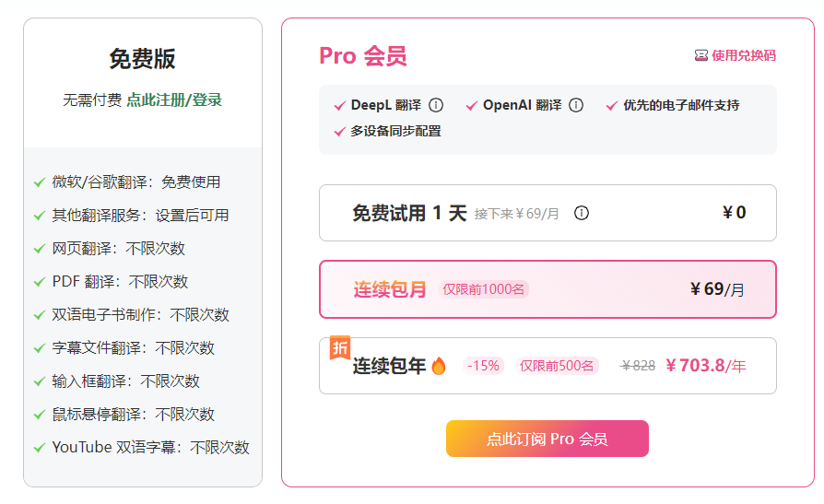This screenshot has width=824, height=504.
Task: Click the 免费版 plan title
Action: (142, 59)
